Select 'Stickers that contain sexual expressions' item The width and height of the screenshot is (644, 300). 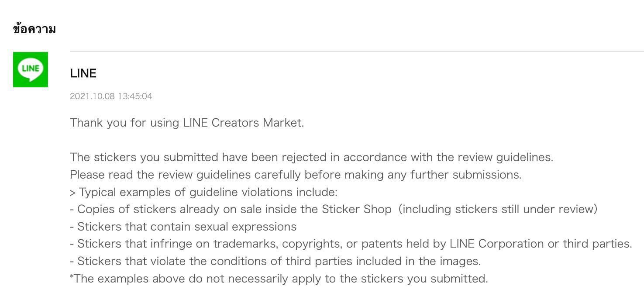tap(183, 227)
